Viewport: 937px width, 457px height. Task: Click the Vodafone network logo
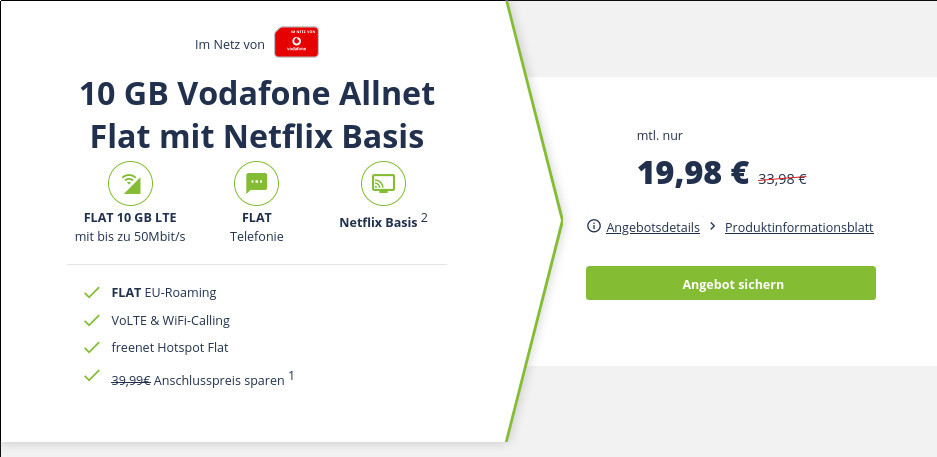coord(296,44)
